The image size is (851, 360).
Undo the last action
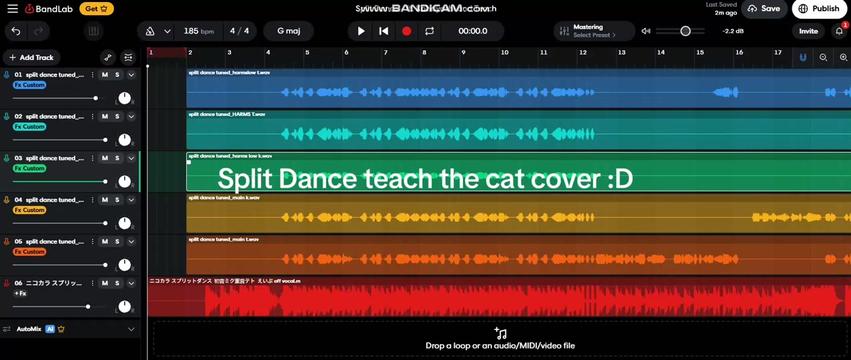click(16, 31)
